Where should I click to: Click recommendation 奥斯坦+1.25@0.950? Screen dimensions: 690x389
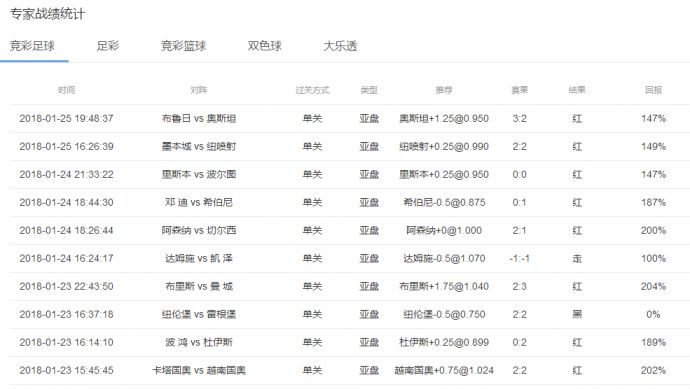click(444, 118)
